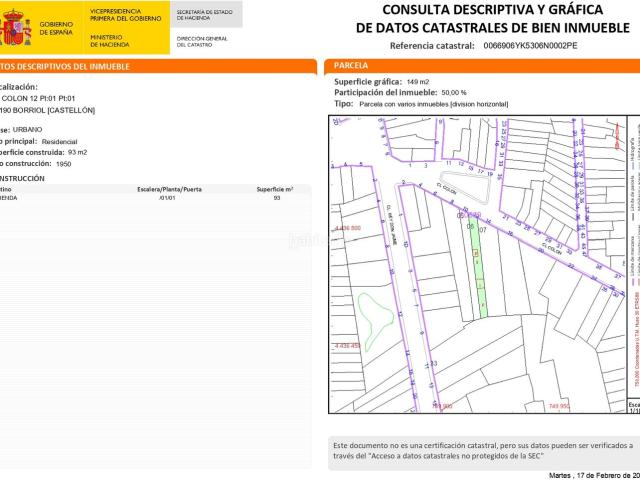Screen dimensions: 640x480
Task: Click the 'Este documento no es una certificación' disclaimer
Action: (x=483, y=451)
